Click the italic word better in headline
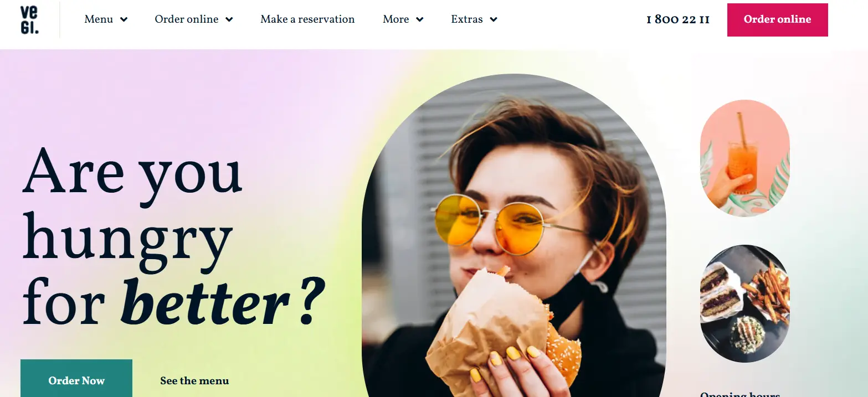The width and height of the screenshot is (868, 397). [x=205, y=302]
